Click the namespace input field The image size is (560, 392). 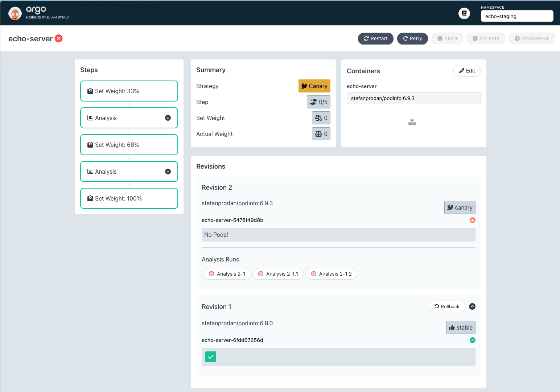click(x=516, y=16)
